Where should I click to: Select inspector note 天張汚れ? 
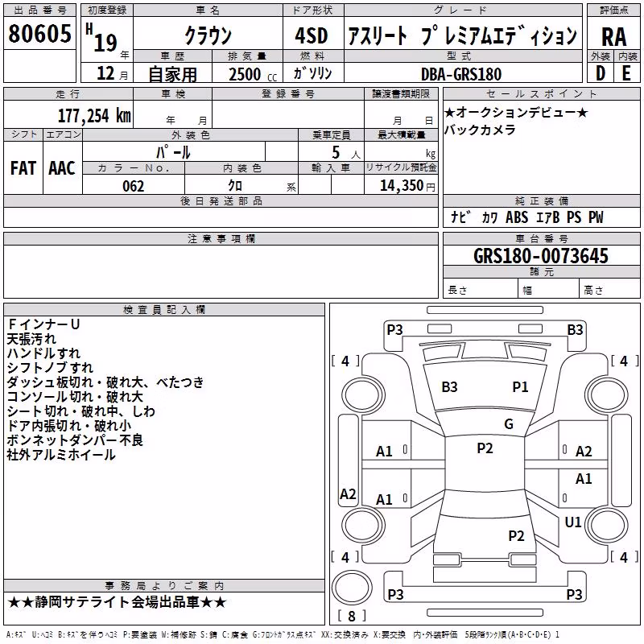[31, 339]
